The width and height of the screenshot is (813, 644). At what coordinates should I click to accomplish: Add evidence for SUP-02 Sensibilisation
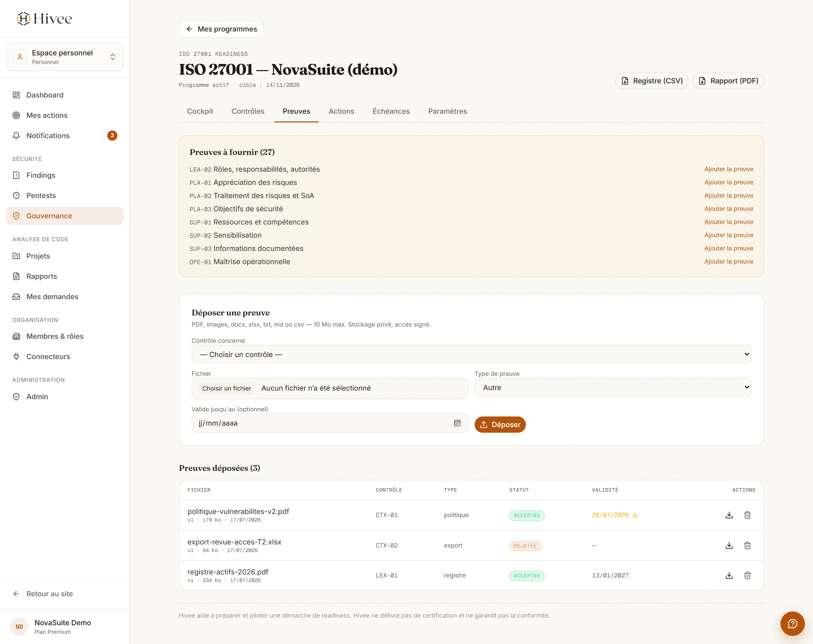point(729,235)
